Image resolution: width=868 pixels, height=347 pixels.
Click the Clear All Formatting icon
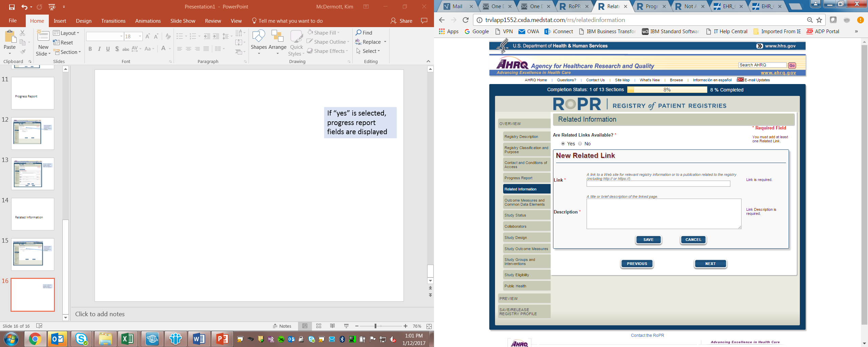coord(168,36)
